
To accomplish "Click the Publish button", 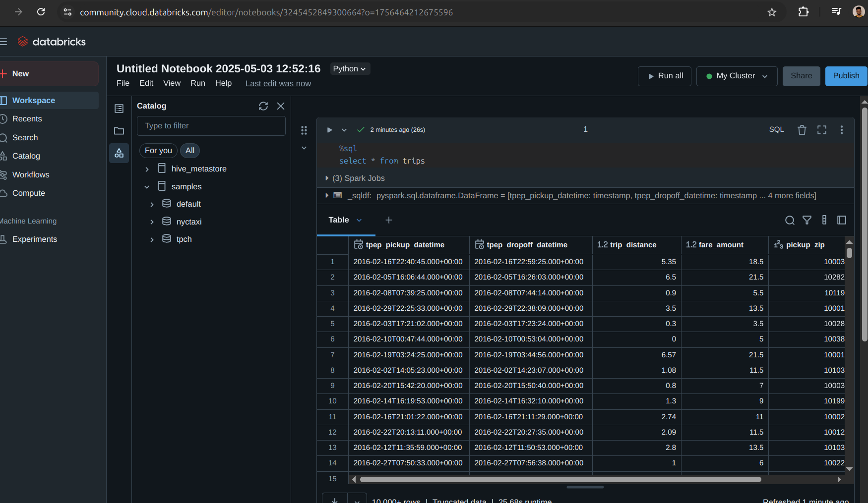I will [x=846, y=76].
